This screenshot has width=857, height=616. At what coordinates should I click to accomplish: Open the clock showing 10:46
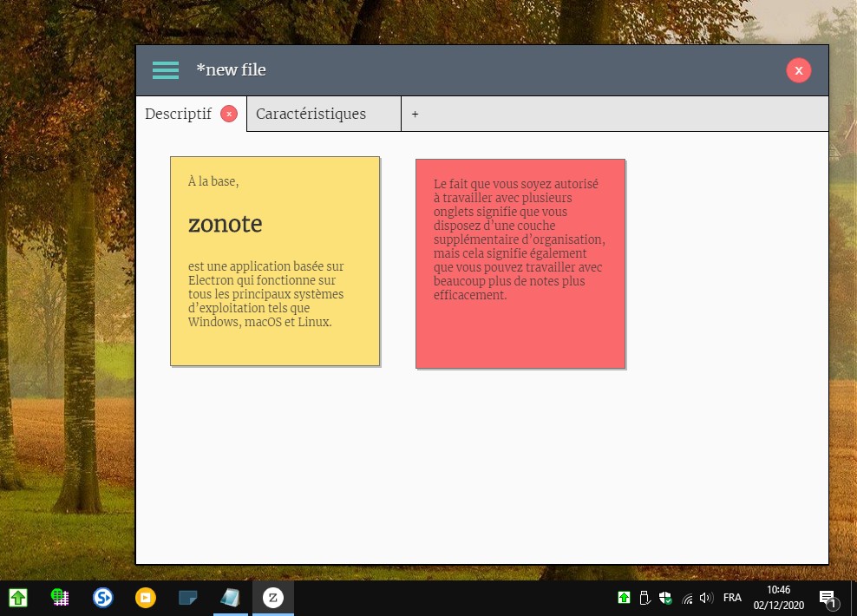pos(779,598)
